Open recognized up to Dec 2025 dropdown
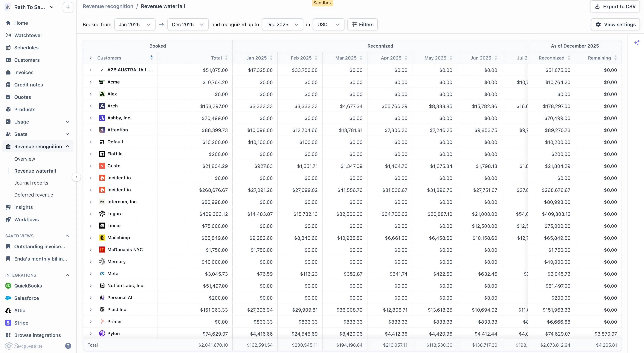644x353 pixels. click(282, 24)
